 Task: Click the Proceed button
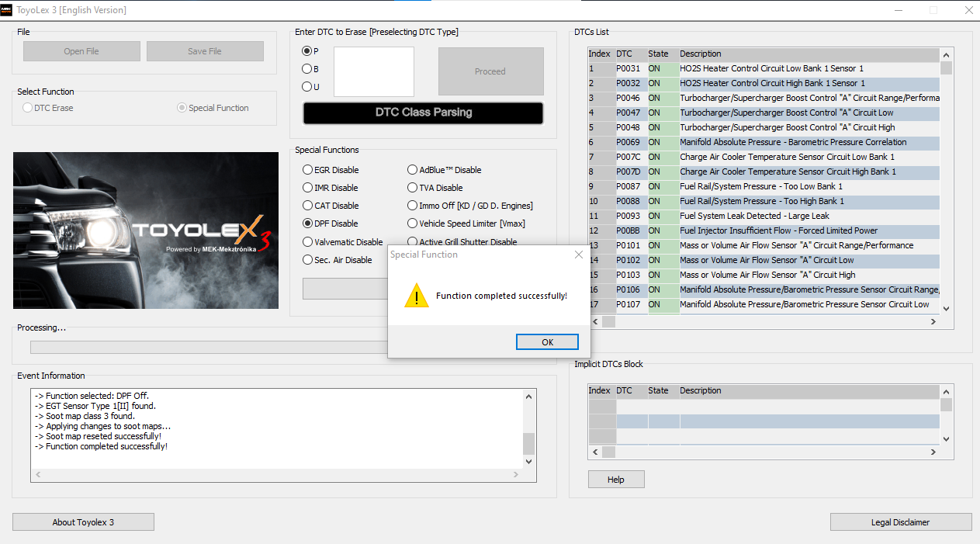tap(490, 71)
